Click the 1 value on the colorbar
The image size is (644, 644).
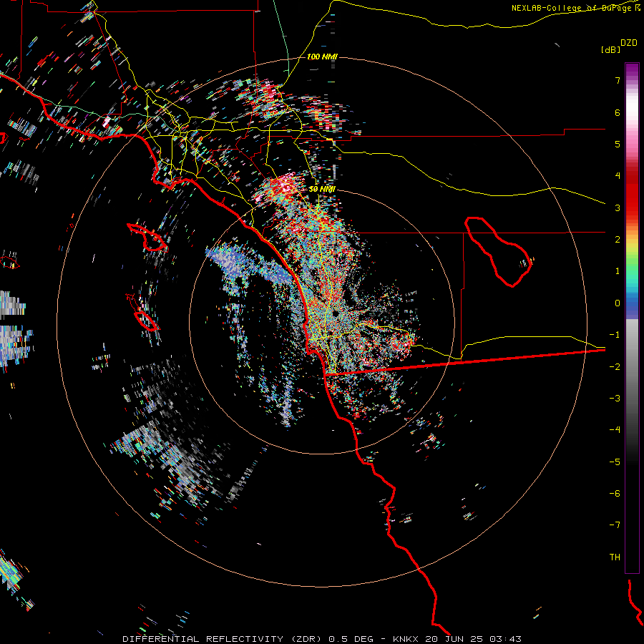[x=618, y=271]
